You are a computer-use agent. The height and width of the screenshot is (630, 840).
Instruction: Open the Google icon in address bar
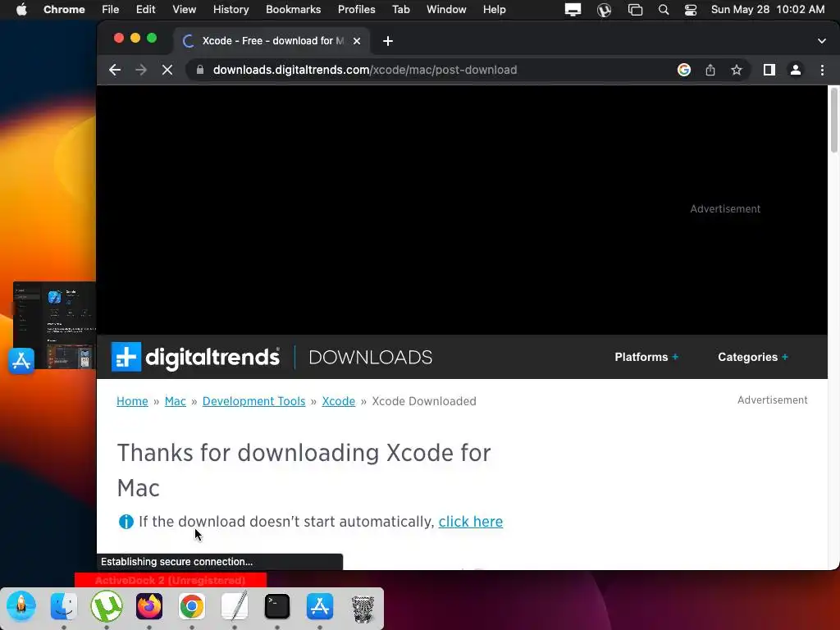[x=683, y=70]
